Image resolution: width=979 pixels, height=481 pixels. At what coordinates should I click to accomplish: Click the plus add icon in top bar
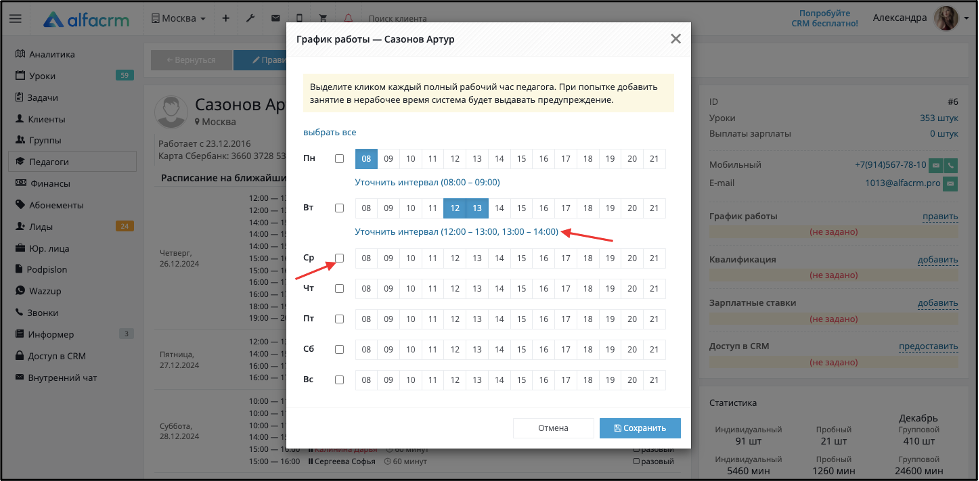point(226,19)
